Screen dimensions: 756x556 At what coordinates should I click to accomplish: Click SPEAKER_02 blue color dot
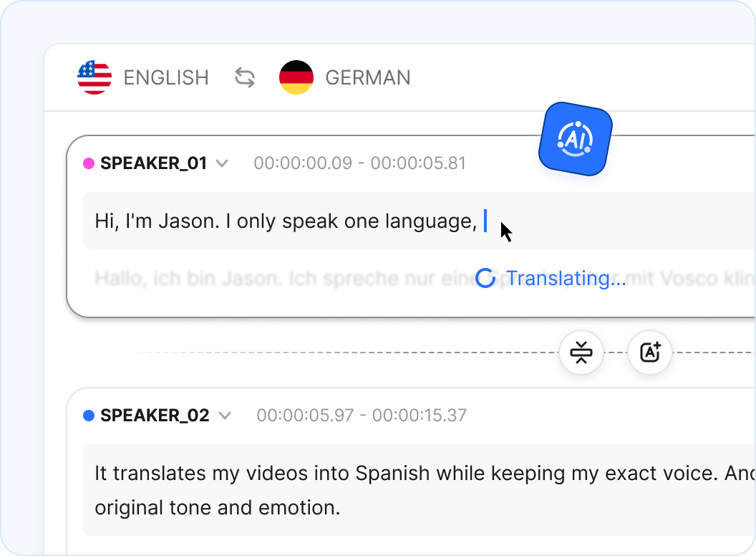[x=89, y=415]
